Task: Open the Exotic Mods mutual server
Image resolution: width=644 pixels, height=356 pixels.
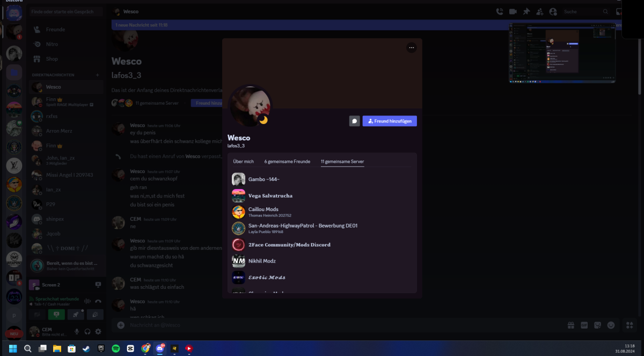Action: coord(322,278)
